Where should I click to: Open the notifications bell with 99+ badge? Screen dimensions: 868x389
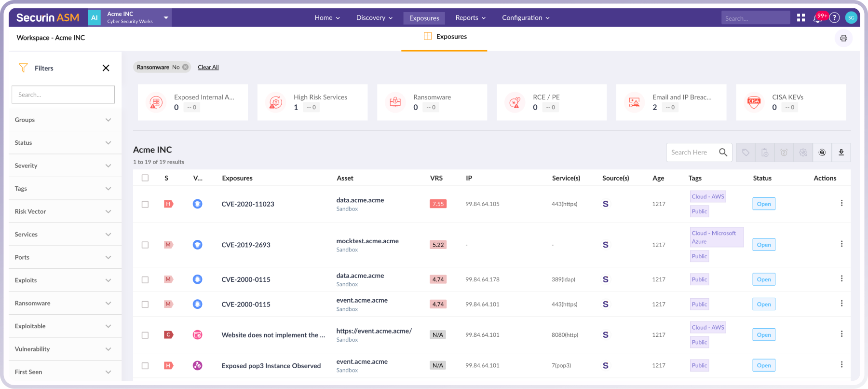click(818, 18)
